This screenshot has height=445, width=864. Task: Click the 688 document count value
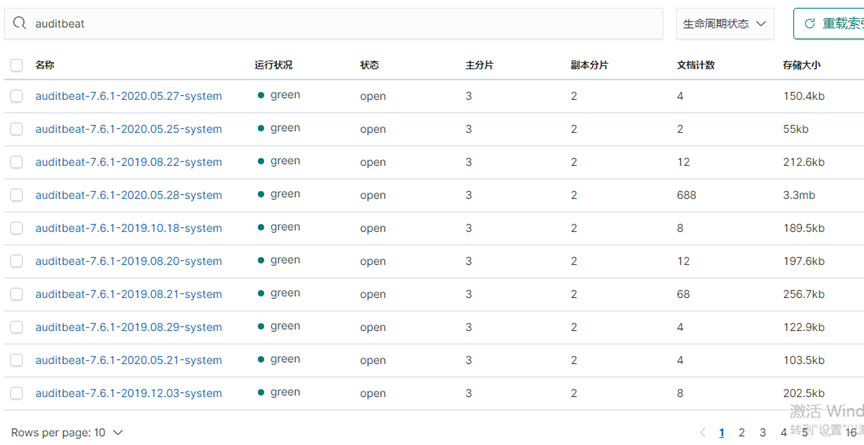click(x=687, y=195)
